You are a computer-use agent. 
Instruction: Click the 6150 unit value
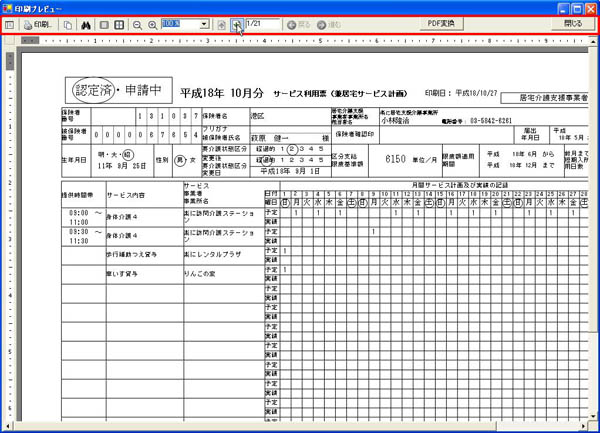pos(395,159)
